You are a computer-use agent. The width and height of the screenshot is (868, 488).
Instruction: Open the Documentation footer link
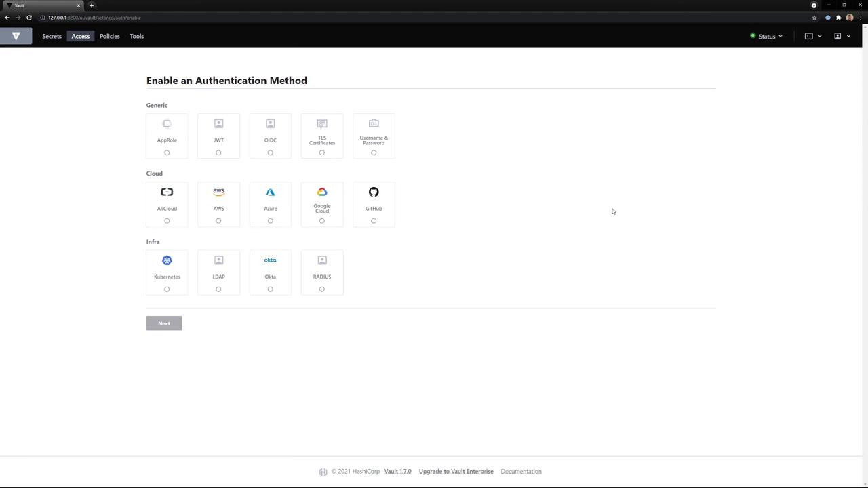(x=521, y=471)
